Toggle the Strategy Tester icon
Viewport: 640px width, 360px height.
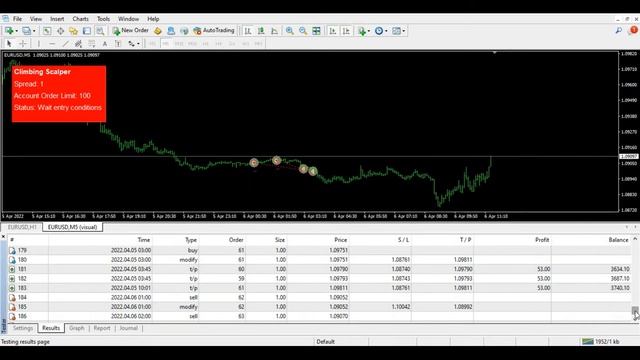pyautogui.click(x=100, y=31)
